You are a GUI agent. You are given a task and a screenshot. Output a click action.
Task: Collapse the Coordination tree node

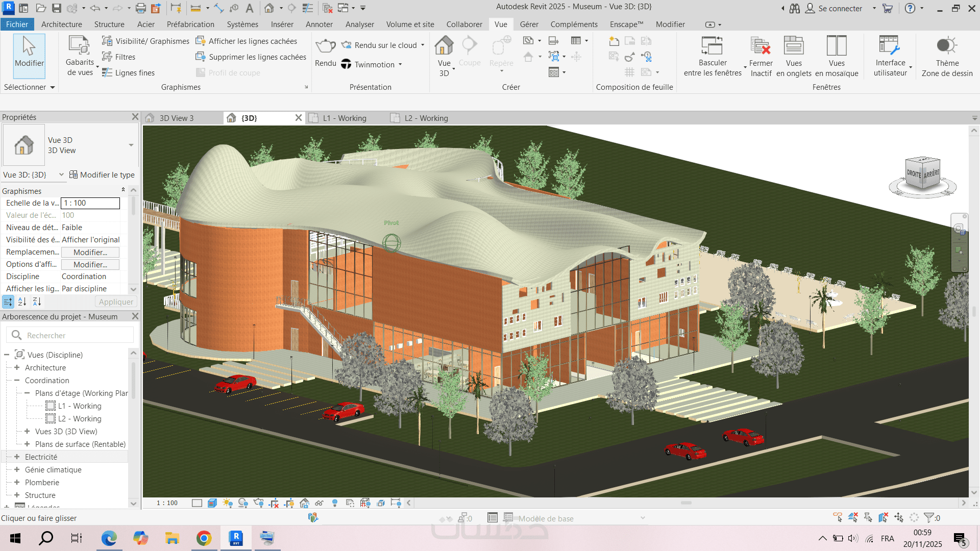(x=17, y=381)
